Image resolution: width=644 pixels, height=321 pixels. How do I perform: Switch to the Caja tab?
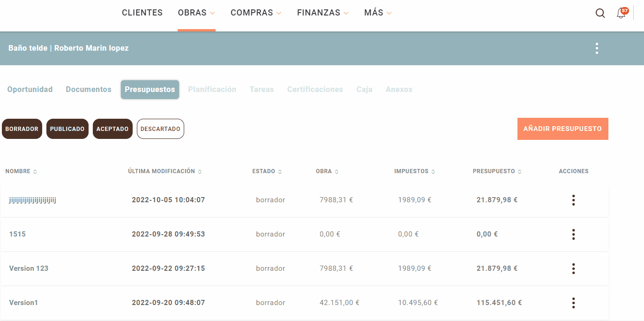[x=364, y=89]
